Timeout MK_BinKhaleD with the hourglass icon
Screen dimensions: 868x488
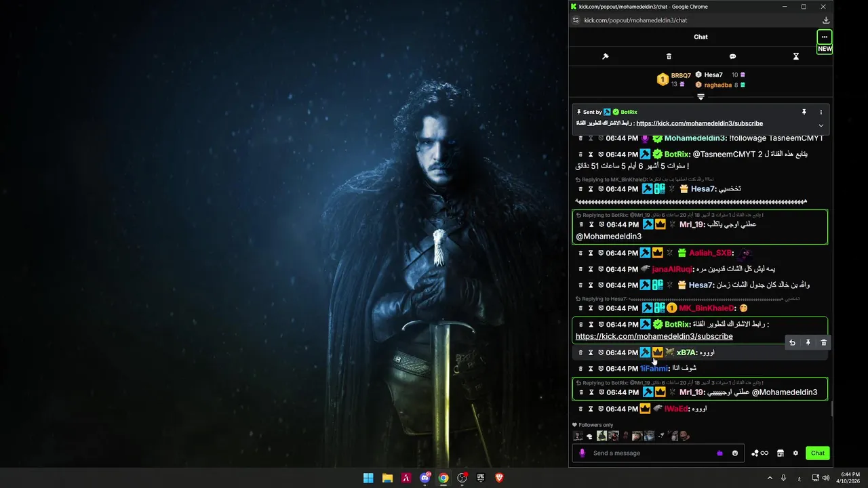(591, 308)
